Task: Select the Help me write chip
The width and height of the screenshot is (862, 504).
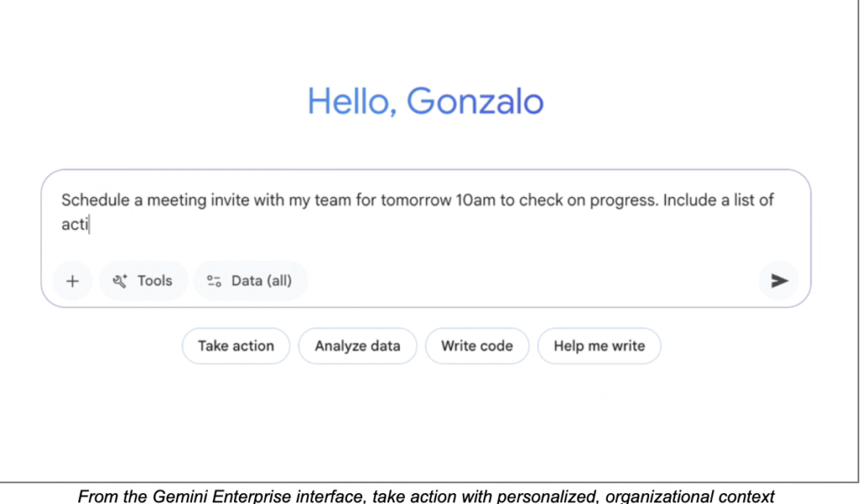Action: tap(599, 346)
